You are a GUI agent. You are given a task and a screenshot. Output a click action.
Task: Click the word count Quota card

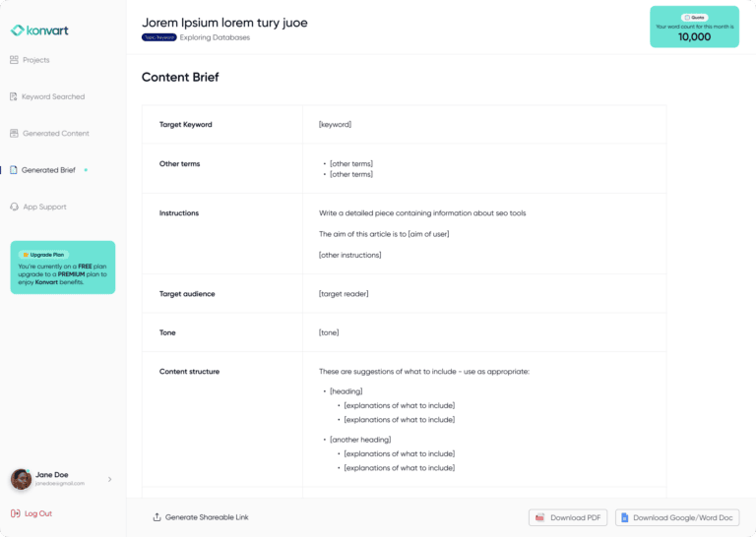(x=694, y=27)
